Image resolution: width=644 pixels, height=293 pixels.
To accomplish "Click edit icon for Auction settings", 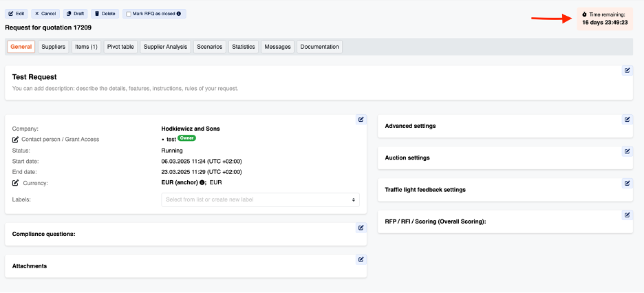I will tap(627, 151).
